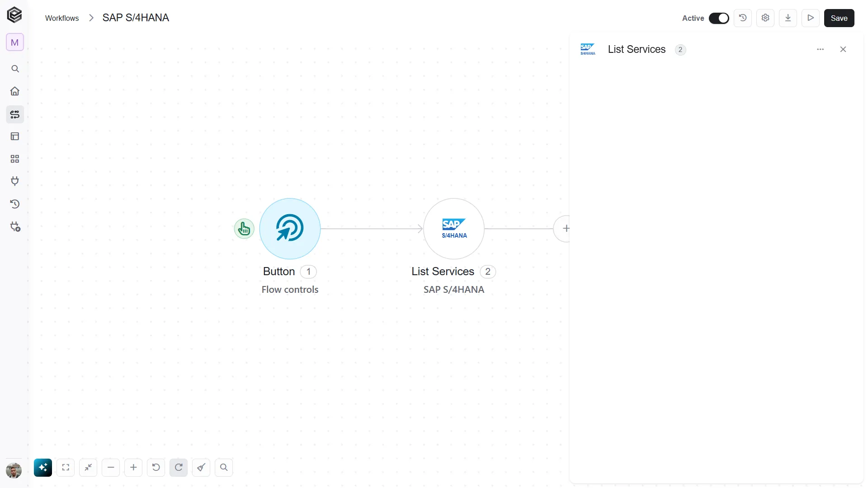Click the broom clean-up canvas tool
Screen dimensions: 868x488
(201, 468)
